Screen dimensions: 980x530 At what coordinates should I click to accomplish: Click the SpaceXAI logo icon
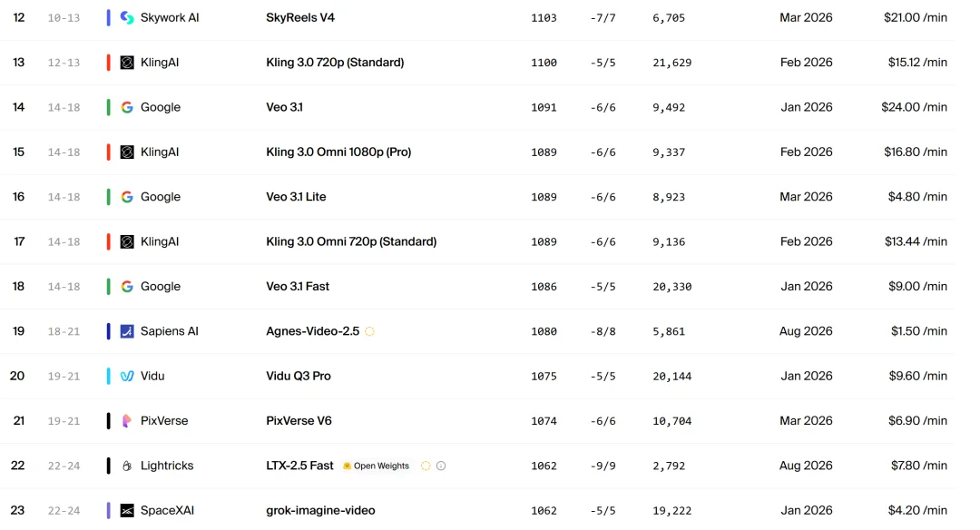click(x=127, y=511)
